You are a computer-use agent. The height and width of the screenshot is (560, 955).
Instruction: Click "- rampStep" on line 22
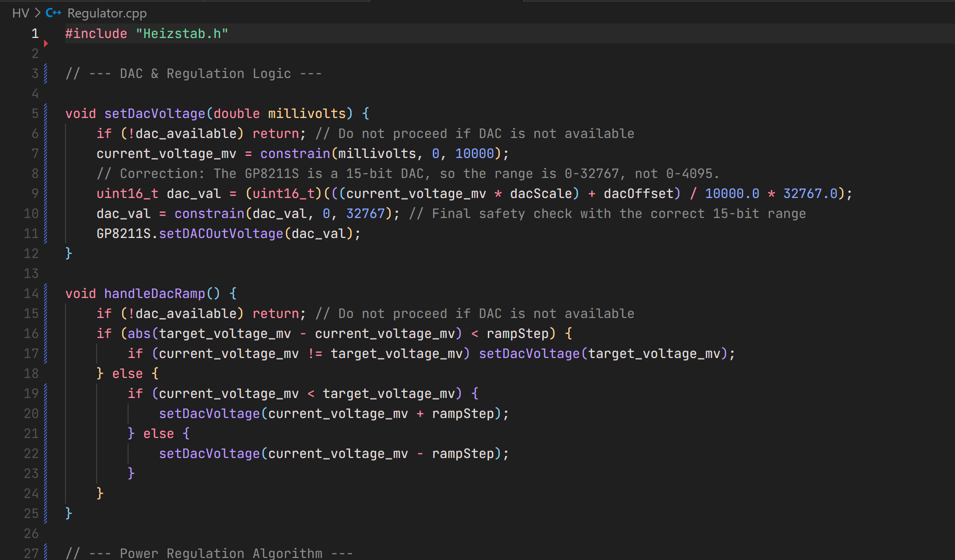455,453
